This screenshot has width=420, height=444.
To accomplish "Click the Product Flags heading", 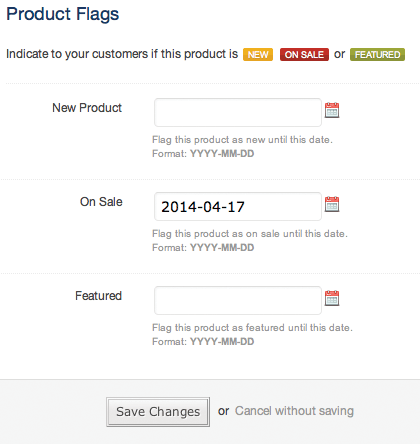I will 62,14.
